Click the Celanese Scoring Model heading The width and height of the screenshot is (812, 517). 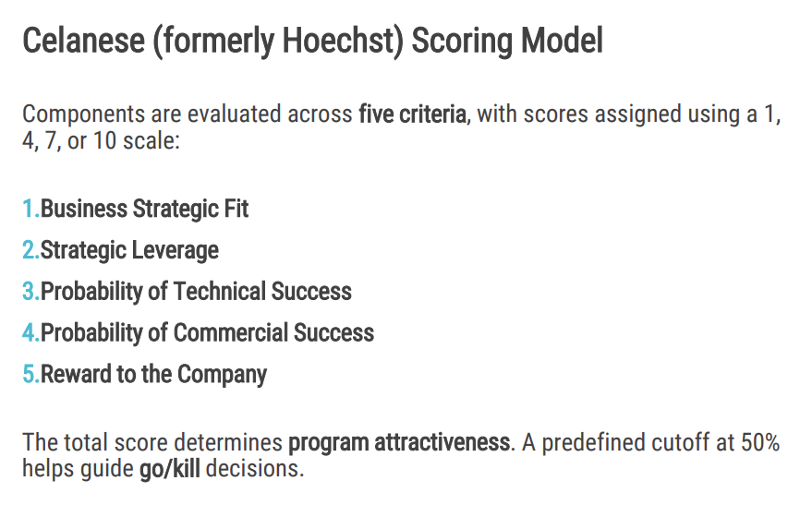point(312,42)
